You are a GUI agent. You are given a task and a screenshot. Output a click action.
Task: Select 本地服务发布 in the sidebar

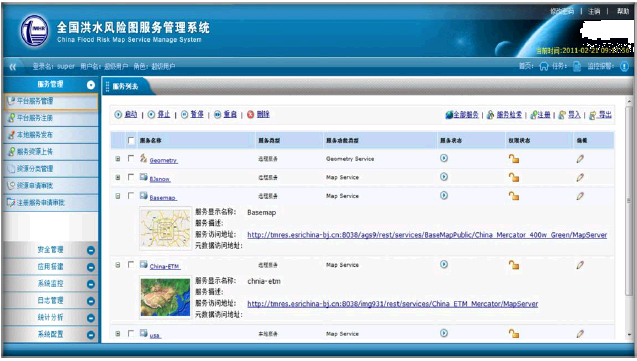click(x=51, y=135)
